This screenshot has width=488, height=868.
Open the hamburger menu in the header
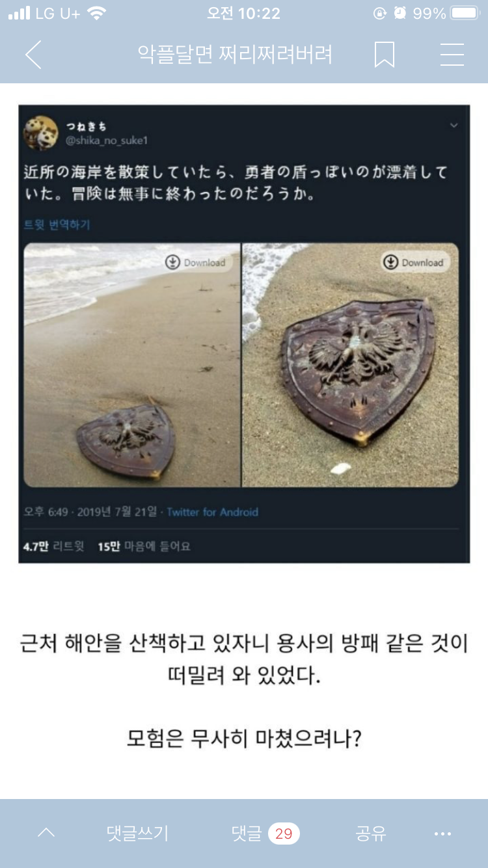coord(452,55)
